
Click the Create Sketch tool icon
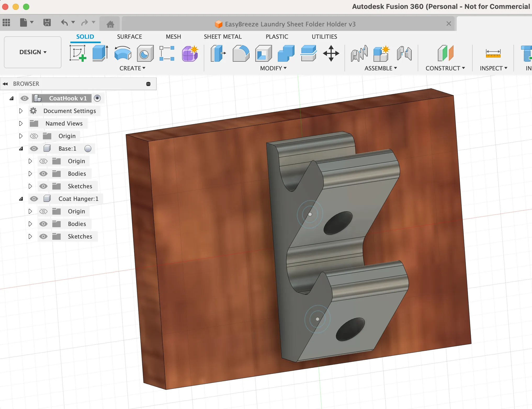pyautogui.click(x=78, y=53)
